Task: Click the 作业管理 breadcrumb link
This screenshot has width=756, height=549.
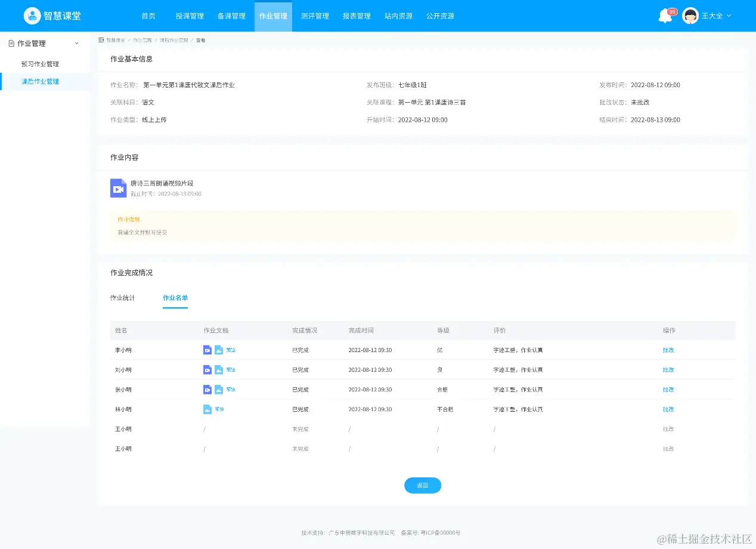Action: point(142,40)
